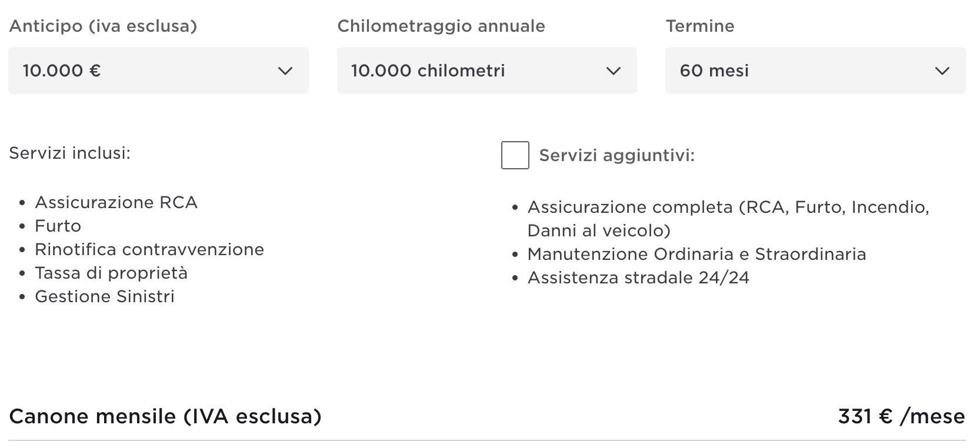Click the "Gestione Sinistri" list item

tap(105, 296)
